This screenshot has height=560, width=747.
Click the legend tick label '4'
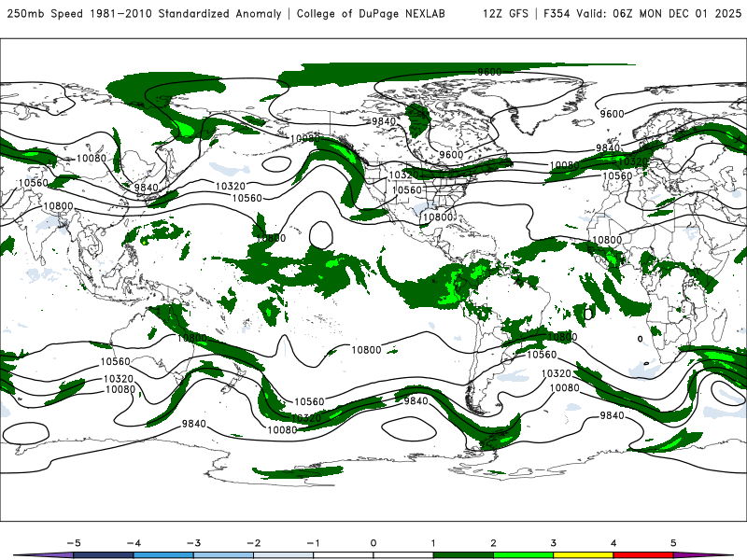[x=613, y=543]
